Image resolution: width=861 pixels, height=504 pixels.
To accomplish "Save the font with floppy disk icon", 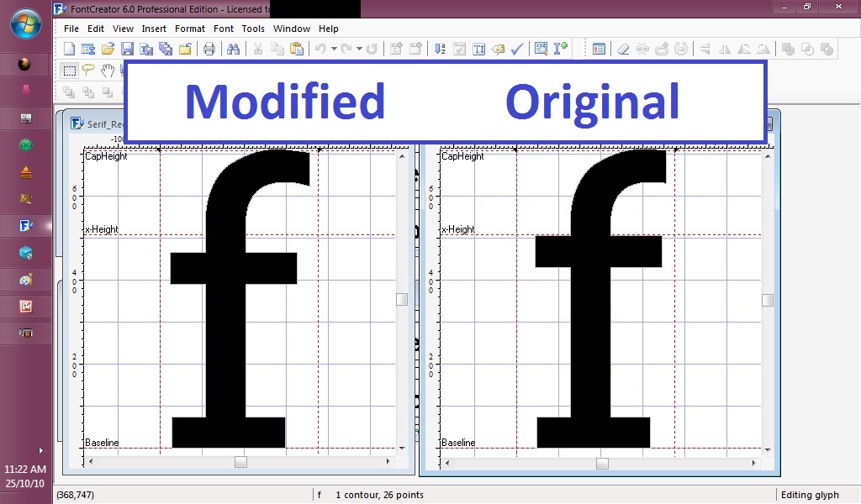I will (128, 50).
